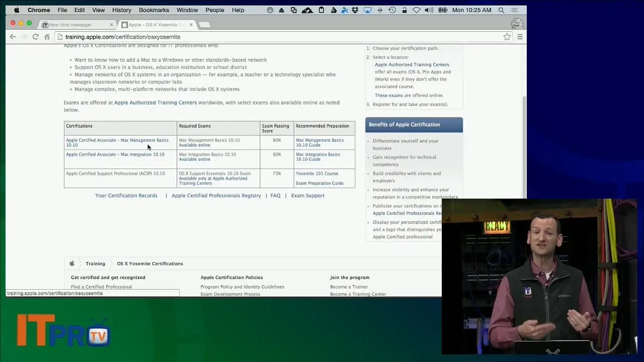Open the Exam Preparation Guide link
The height and width of the screenshot is (362, 644).
click(319, 183)
